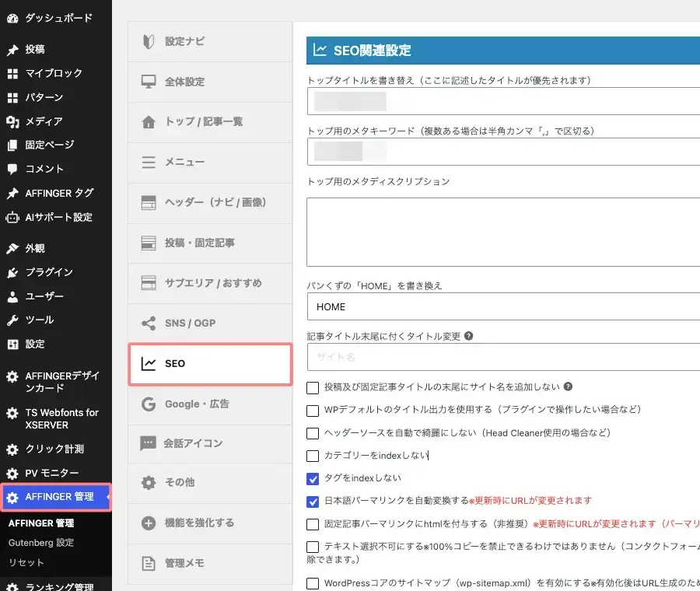Open the AFFINGER 管理 submenu link
Screen dimensions: 700x591
pyautogui.click(x=41, y=523)
